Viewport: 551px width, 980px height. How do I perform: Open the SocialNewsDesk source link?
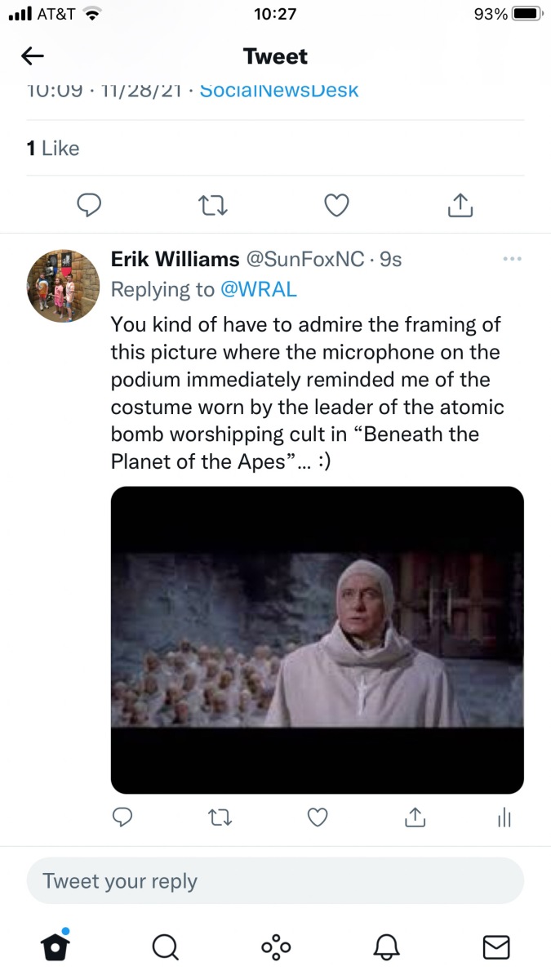tap(279, 90)
